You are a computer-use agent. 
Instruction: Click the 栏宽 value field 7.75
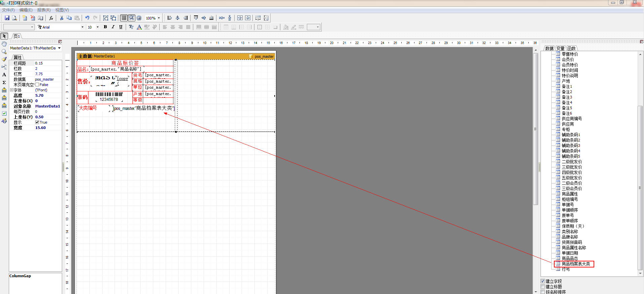click(x=48, y=74)
